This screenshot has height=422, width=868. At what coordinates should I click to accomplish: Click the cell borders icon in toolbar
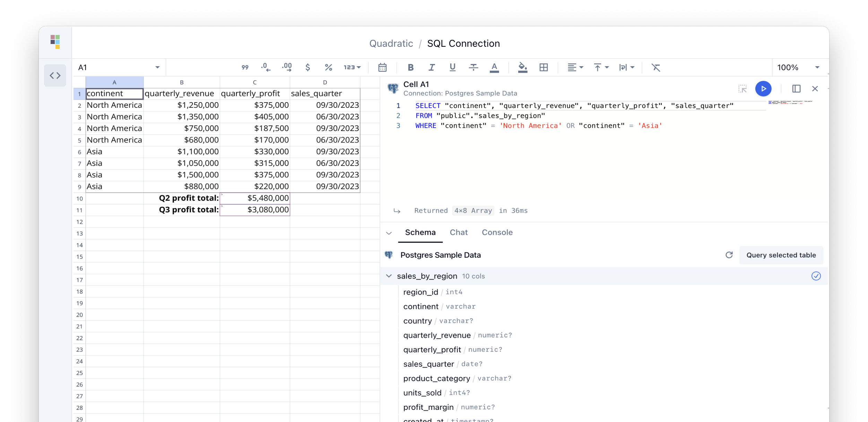coord(544,68)
